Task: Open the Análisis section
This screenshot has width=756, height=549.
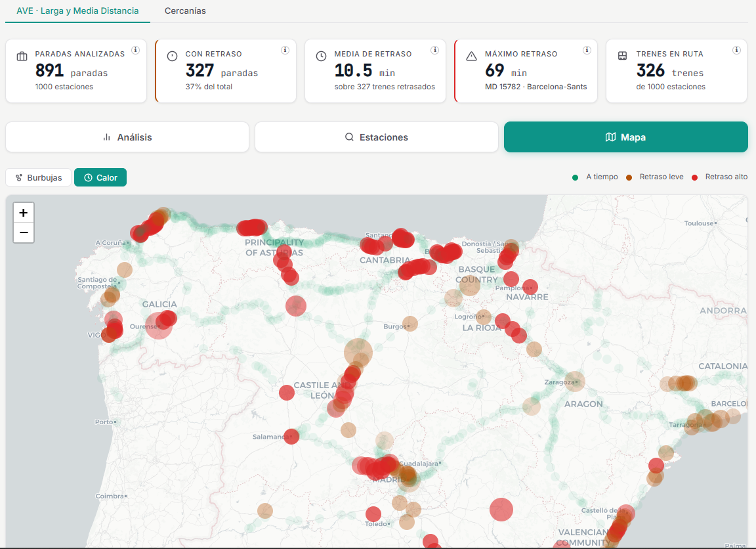Action: (127, 137)
